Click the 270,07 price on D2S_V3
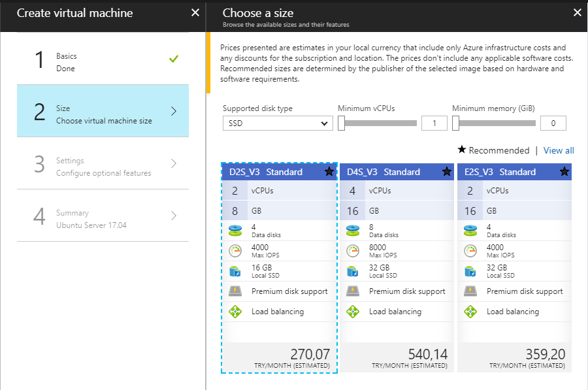Viewport: 588px width, 390px height. (x=310, y=354)
